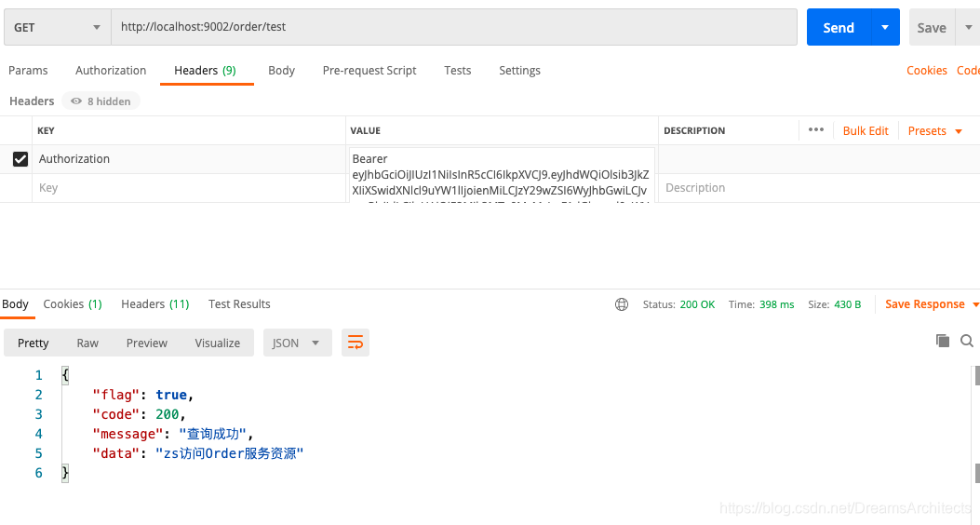The height and width of the screenshot is (525, 980).
Task: Open the Settings tab
Action: coord(519,71)
